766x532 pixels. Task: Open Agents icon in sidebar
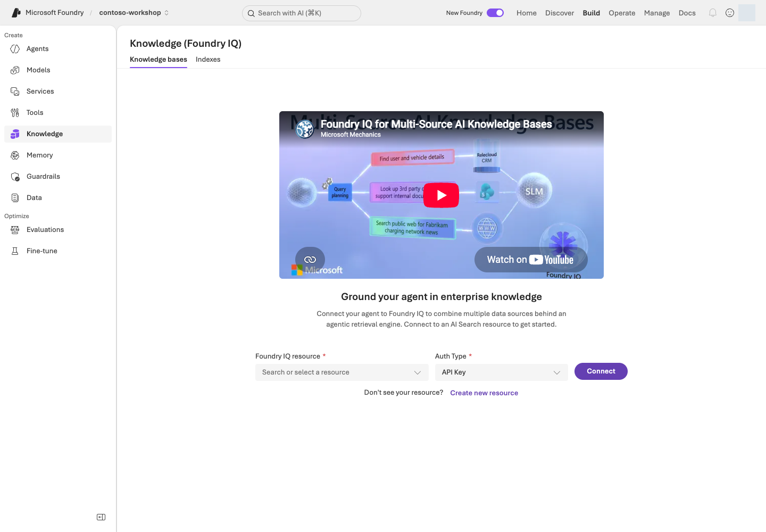[x=15, y=49]
